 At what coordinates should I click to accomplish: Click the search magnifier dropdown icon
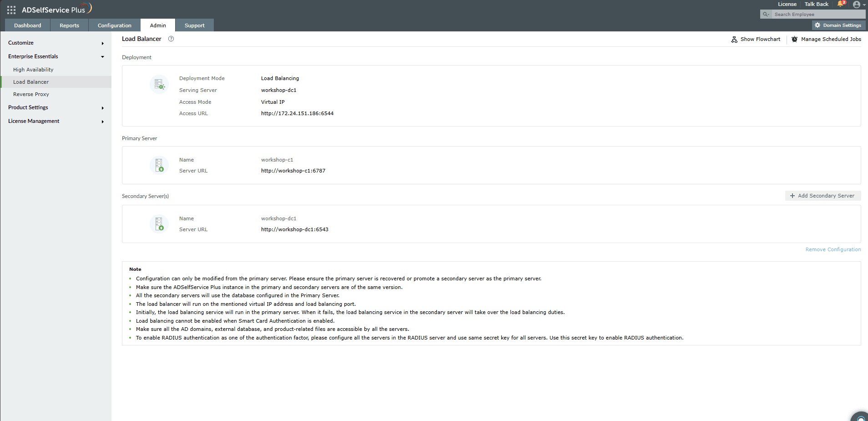coord(766,15)
